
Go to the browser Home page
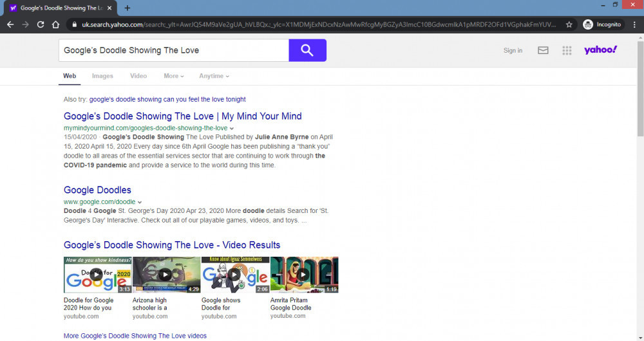pos(55,24)
